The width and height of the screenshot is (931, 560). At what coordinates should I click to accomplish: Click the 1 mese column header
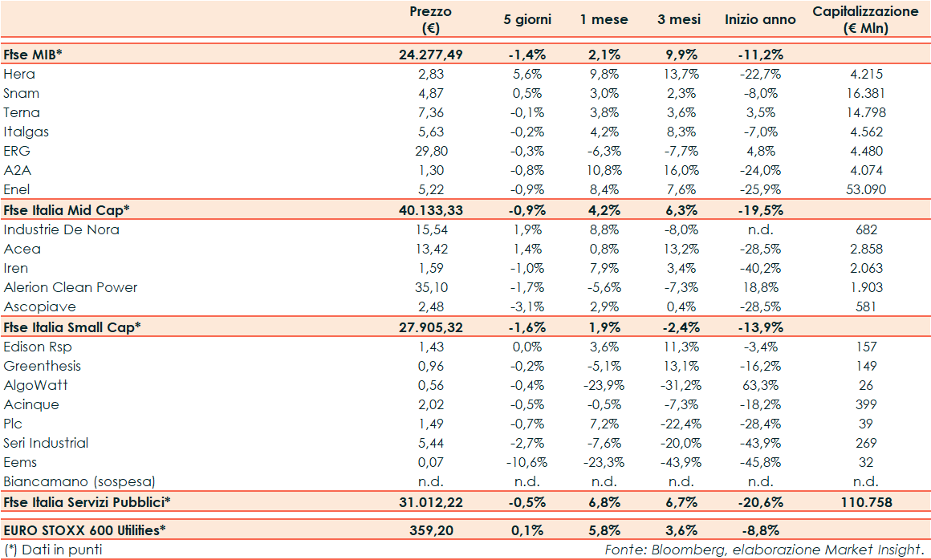pos(604,20)
